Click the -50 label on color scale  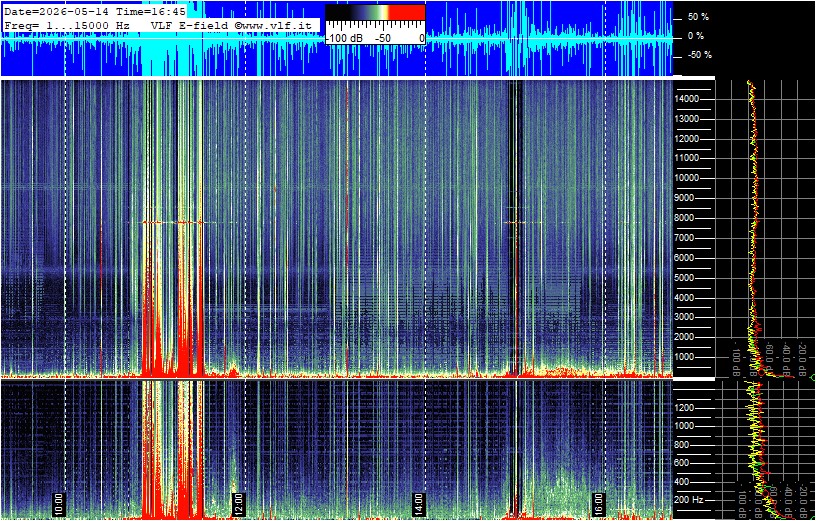tap(384, 39)
